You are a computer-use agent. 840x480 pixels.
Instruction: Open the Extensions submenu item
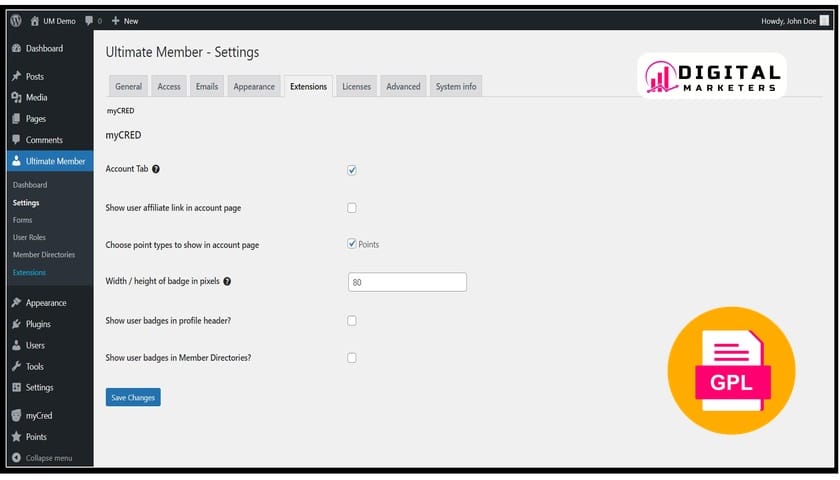(x=29, y=273)
